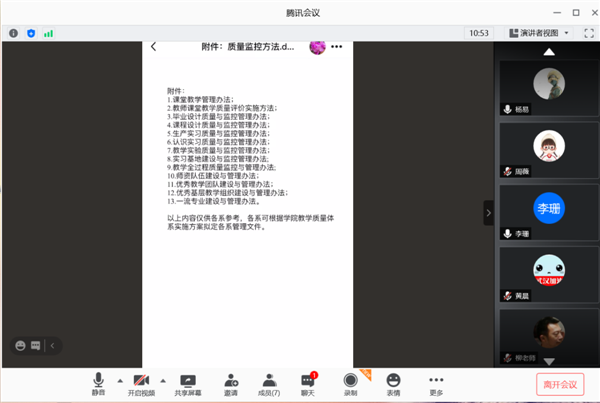The image size is (600, 403).
Task: Start screen sharing (共享屏幕)
Action: click(x=187, y=384)
